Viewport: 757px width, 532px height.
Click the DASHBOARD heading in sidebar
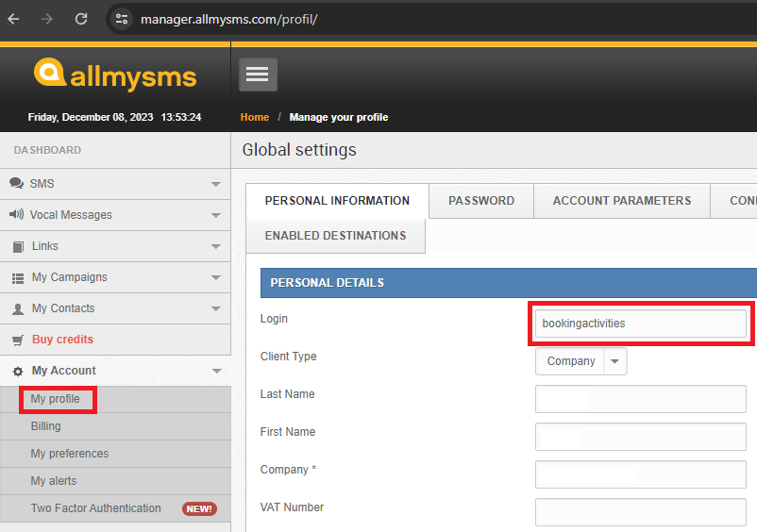(x=47, y=150)
